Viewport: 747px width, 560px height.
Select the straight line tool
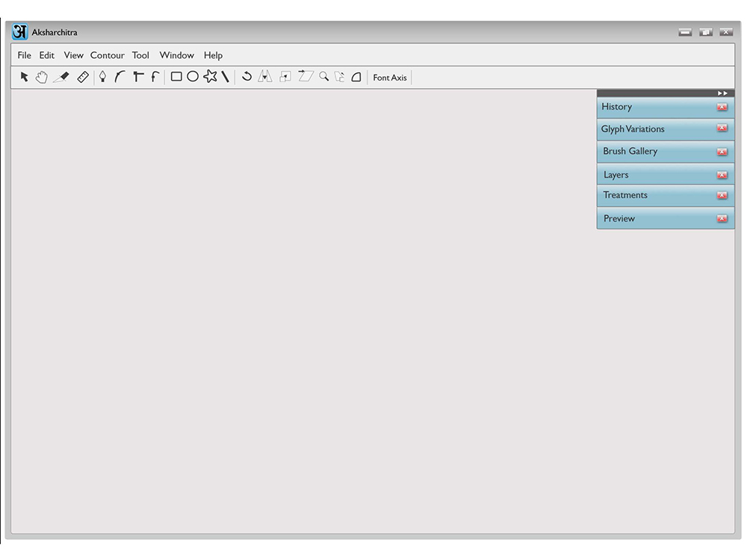tap(226, 77)
